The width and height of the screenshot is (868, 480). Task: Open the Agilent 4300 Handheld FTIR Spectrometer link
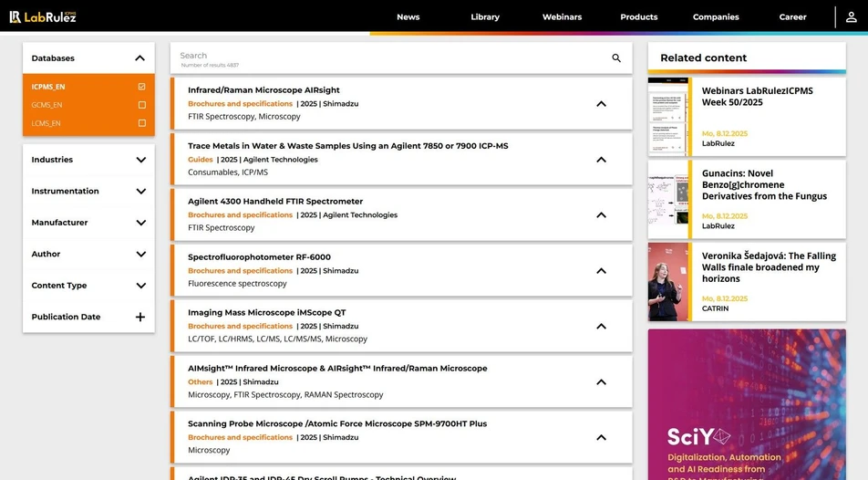[275, 202]
